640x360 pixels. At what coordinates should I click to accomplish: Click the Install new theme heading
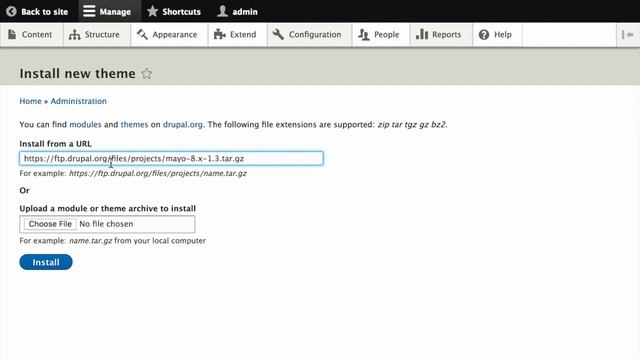click(x=78, y=73)
